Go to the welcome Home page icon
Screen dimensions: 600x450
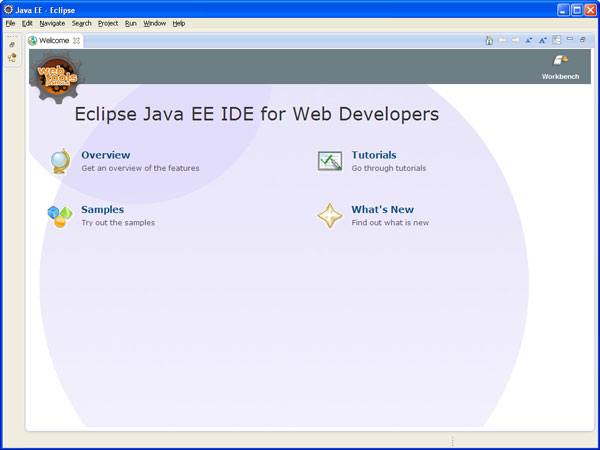point(489,40)
